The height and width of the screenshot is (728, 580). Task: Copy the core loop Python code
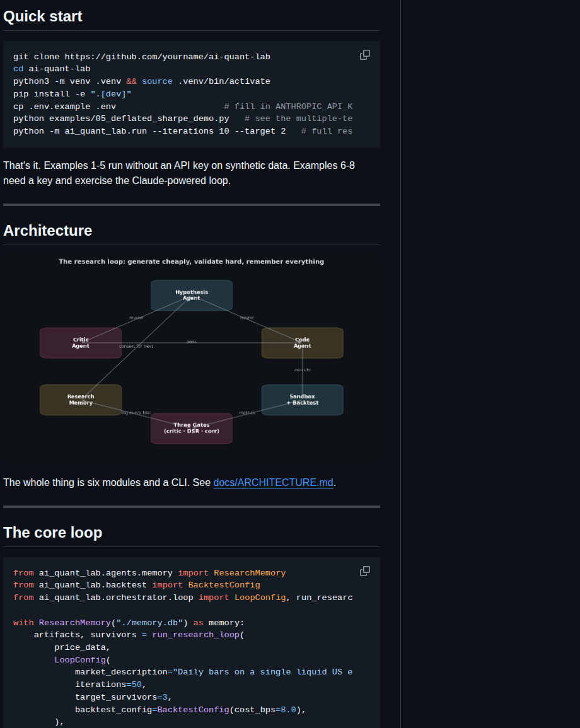(x=365, y=571)
